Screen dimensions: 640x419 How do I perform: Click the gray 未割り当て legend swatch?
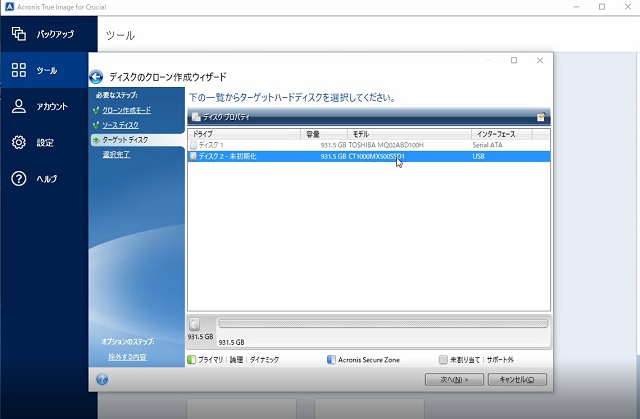(443, 360)
